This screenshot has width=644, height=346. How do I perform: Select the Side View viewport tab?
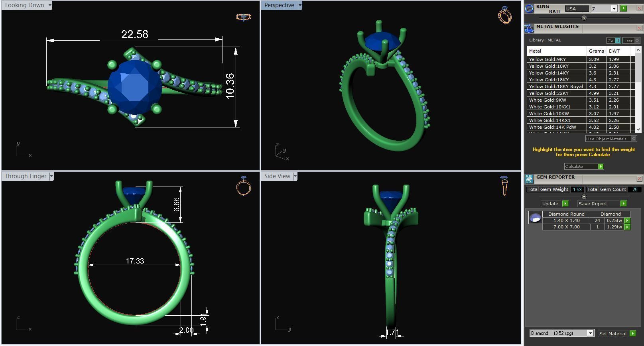click(x=277, y=176)
